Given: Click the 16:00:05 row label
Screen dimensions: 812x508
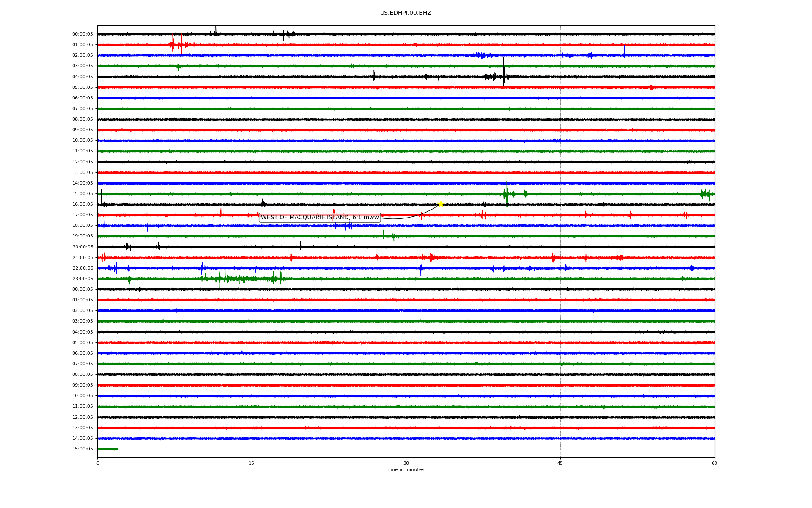Looking at the screenshot, I should (82, 204).
